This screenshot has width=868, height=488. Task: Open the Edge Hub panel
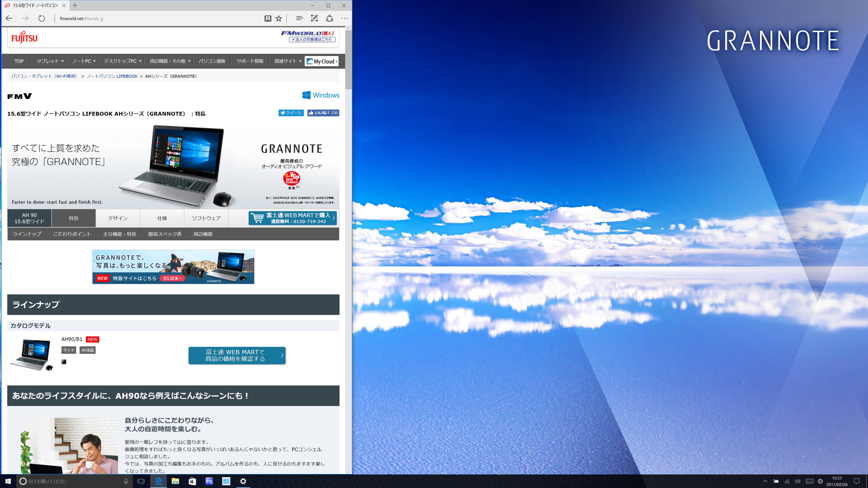click(x=299, y=19)
